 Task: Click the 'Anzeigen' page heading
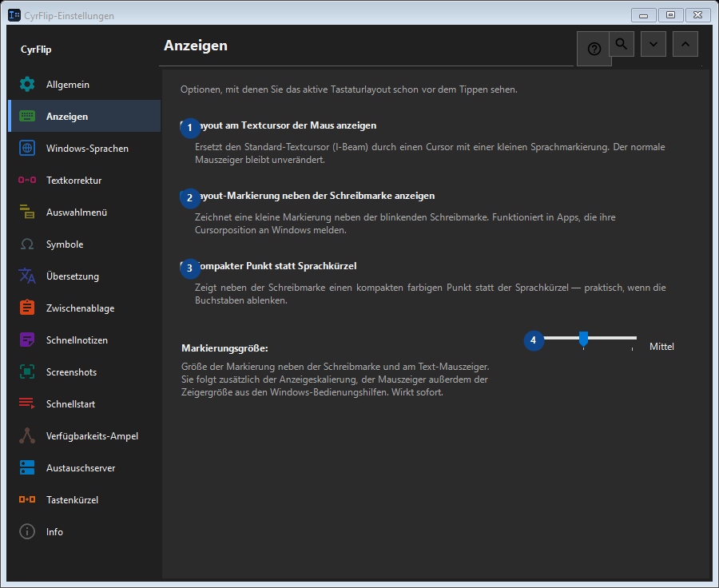(x=196, y=46)
